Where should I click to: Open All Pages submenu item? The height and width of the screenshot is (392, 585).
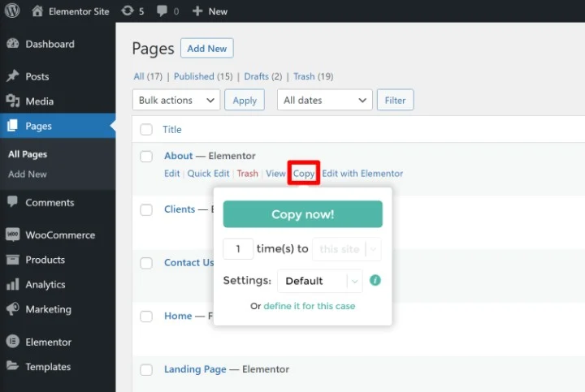coord(28,154)
